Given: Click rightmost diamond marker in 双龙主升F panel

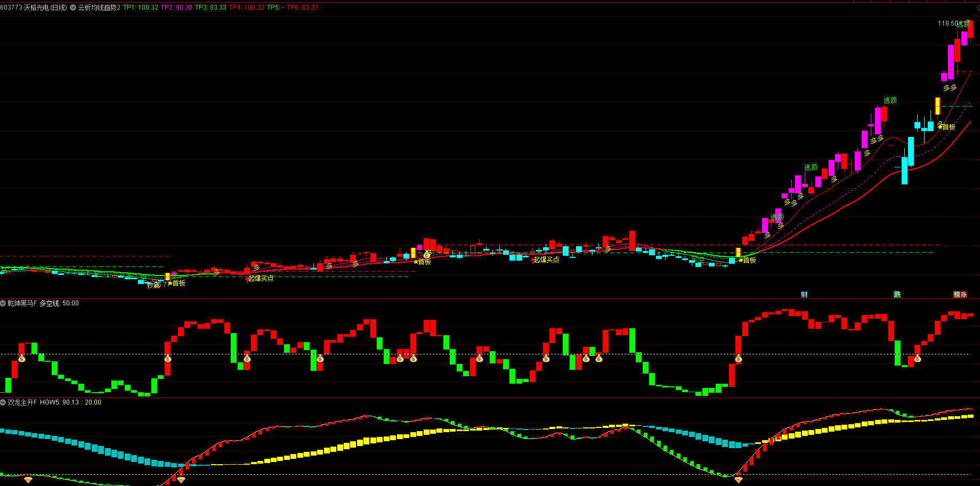Looking at the screenshot, I should [738, 480].
